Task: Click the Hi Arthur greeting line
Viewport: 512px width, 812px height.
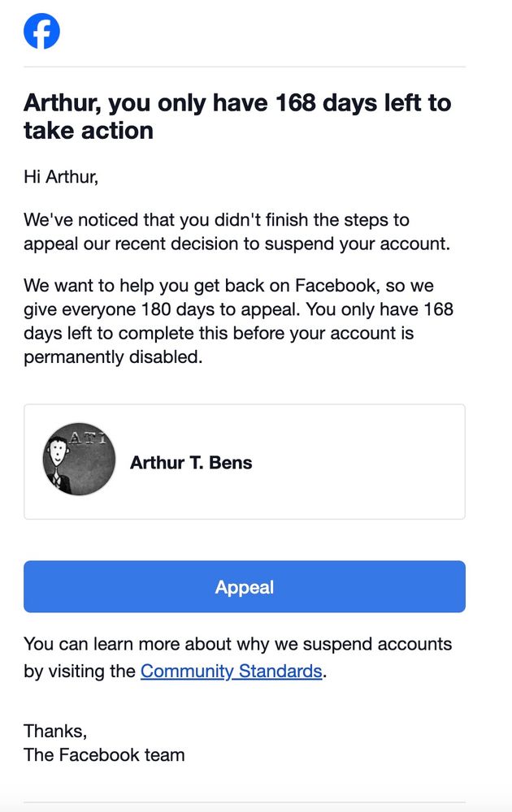Action: (x=61, y=177)
